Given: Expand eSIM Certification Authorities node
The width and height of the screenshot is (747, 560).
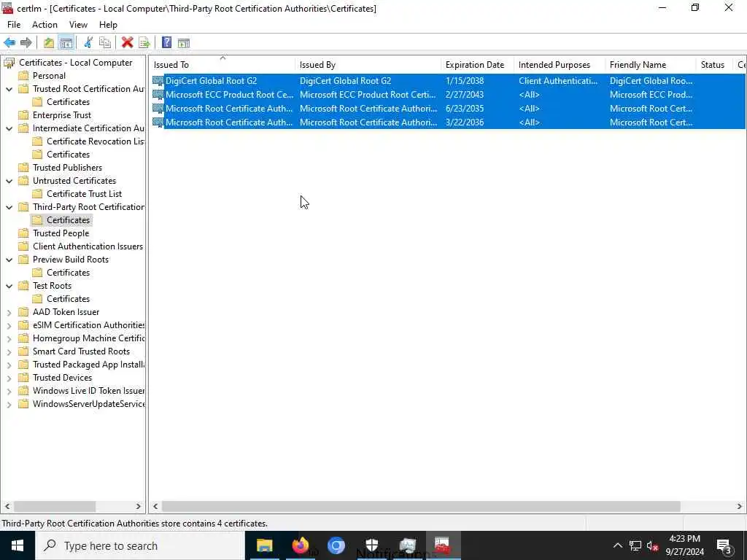Looking at the screenshot, I should click(x=9, y=325).
